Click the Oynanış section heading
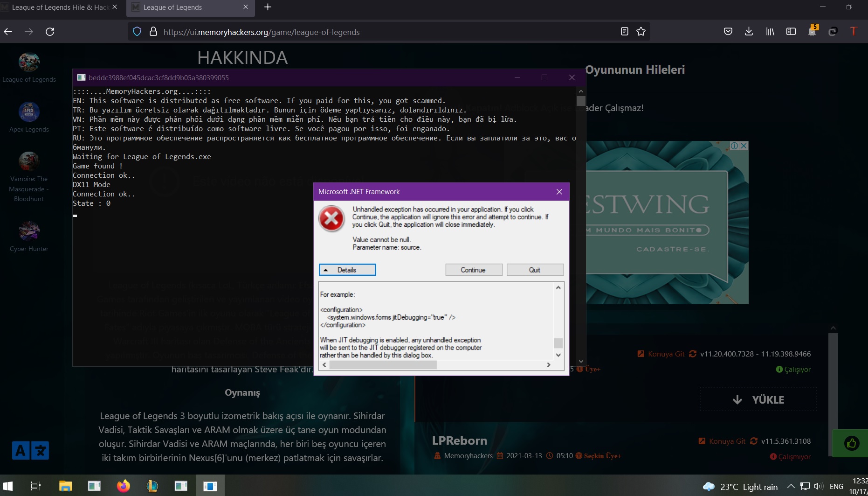This screenshot has height=496, width=868. [242, 392]
